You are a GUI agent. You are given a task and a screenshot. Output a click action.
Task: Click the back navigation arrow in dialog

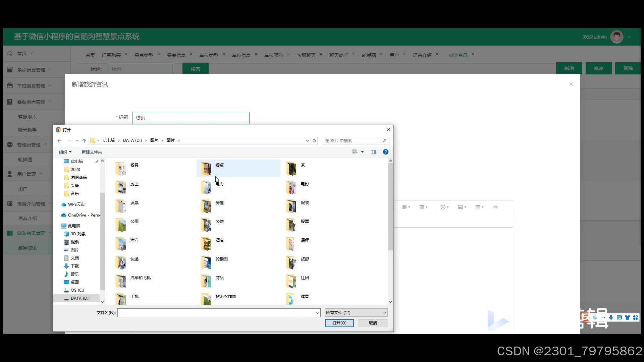coord(59,140)
